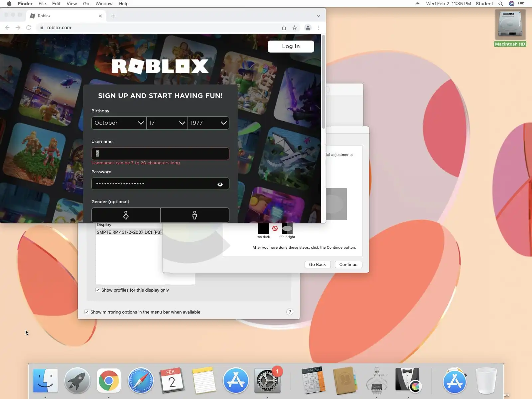Open Safari from the Dock
The height and width of the screenshot is (399, 532).
click(141, 380)
